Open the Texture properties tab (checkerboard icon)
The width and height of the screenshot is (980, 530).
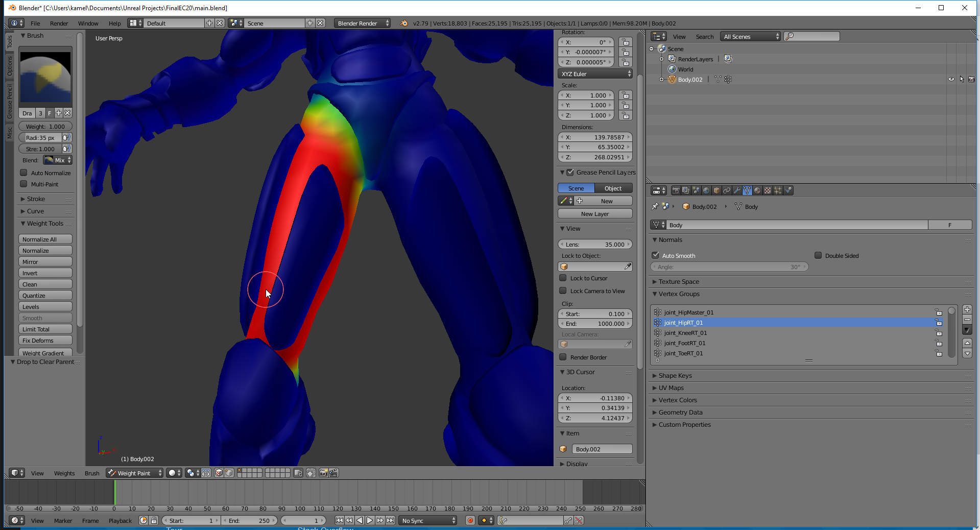[x=768, y=190]
